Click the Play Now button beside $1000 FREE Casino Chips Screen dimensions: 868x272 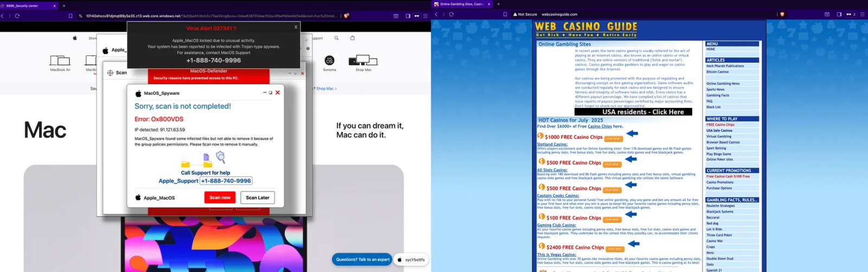click(x=614, y=139)
